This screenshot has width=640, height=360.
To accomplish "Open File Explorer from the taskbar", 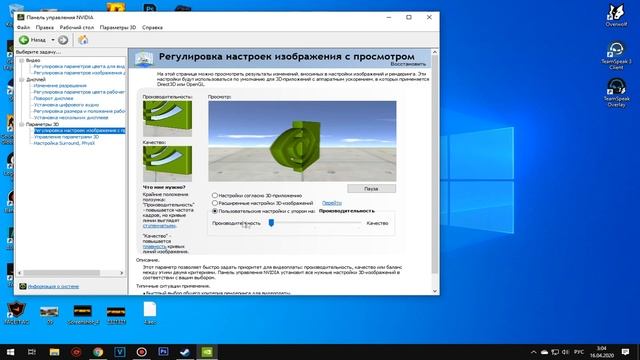I will (x=54, y=352).
